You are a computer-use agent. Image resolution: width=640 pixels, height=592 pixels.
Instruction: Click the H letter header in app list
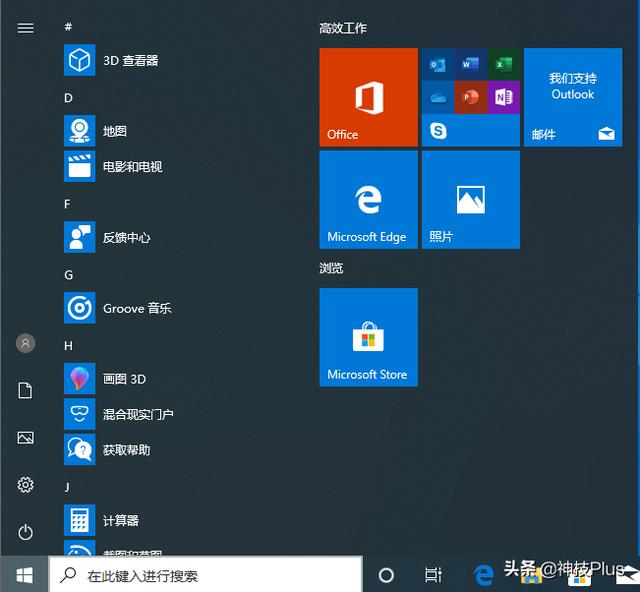click(x=68, y=346)
